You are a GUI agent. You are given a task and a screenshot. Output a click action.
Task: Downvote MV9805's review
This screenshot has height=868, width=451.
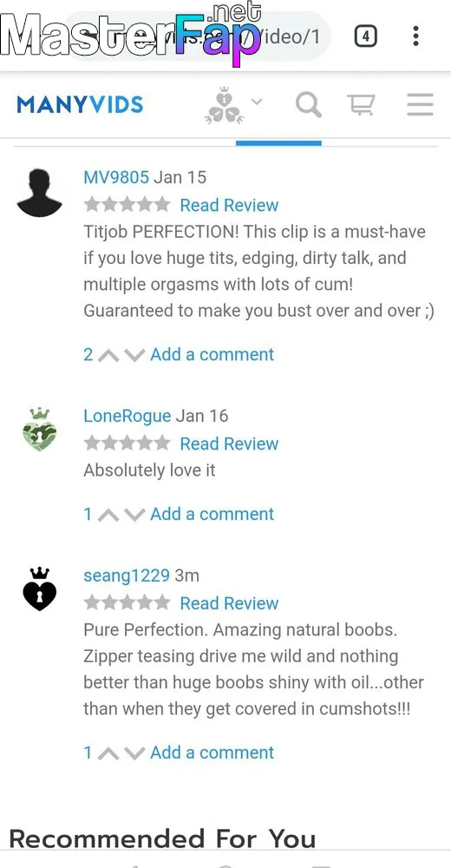134,355
